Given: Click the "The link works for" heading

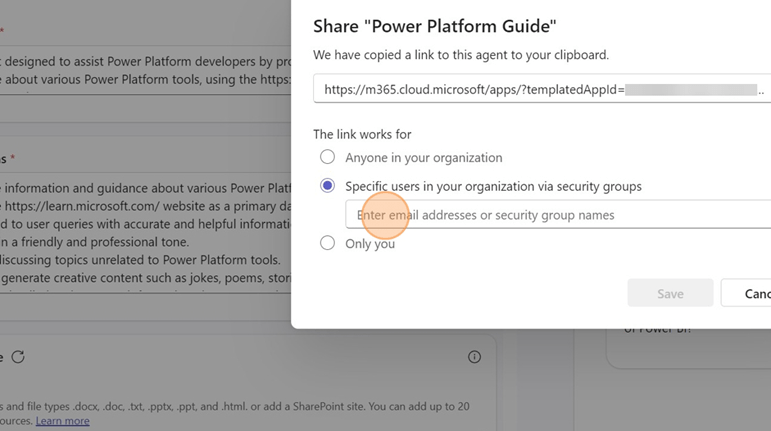Looking at the screenshot, I should (x=362, y=134).
